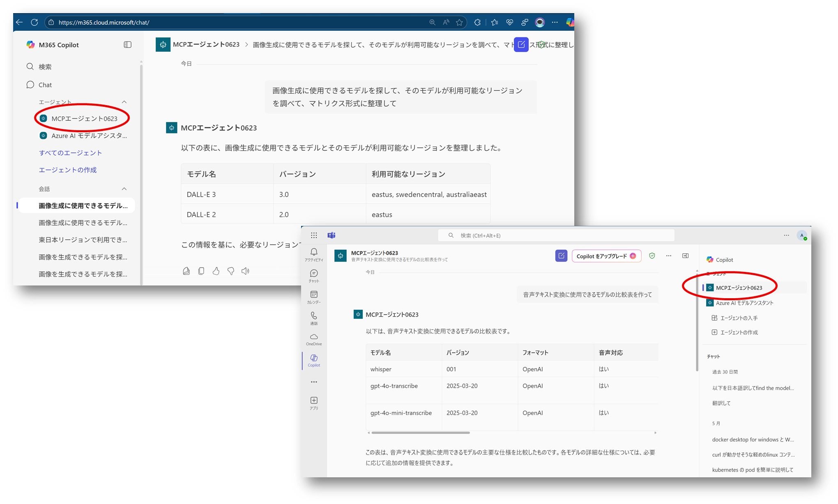838x504 pixels.
Task: Click エージェントの作成 link in browser sidebar
Action: [x=68, y=170]
